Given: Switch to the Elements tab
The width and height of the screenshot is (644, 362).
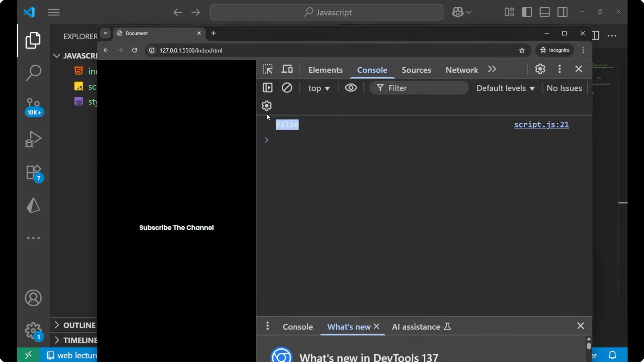Looking at the screenshot, I should (325, 70).
